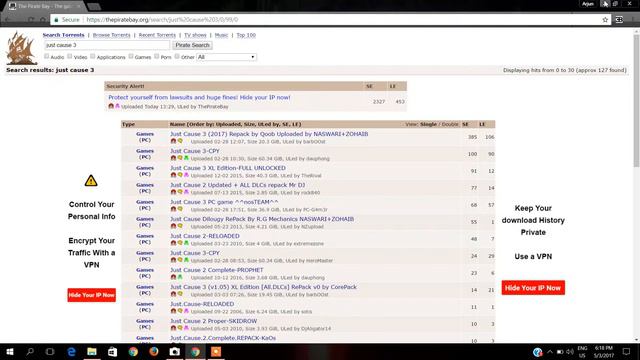Open the TV shows menu link
This screenshot has height=360, width=640.
pos(195,35)
